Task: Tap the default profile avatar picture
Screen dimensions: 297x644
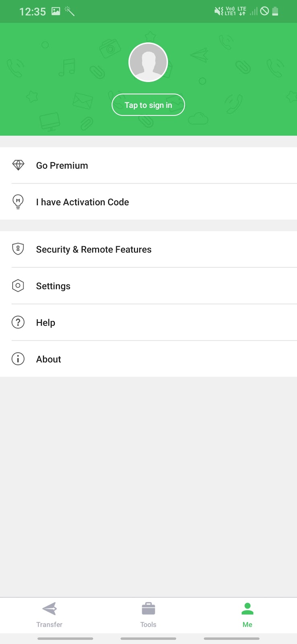Action: click(148, 62)
